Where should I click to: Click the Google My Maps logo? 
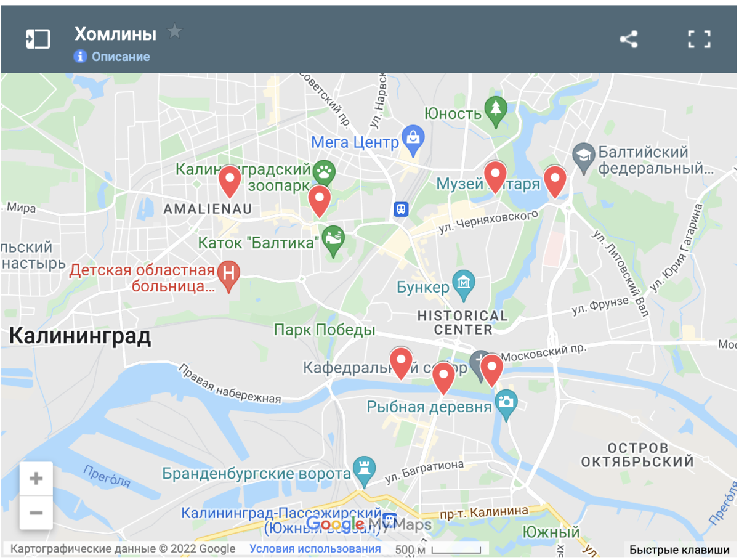(368, 525)
